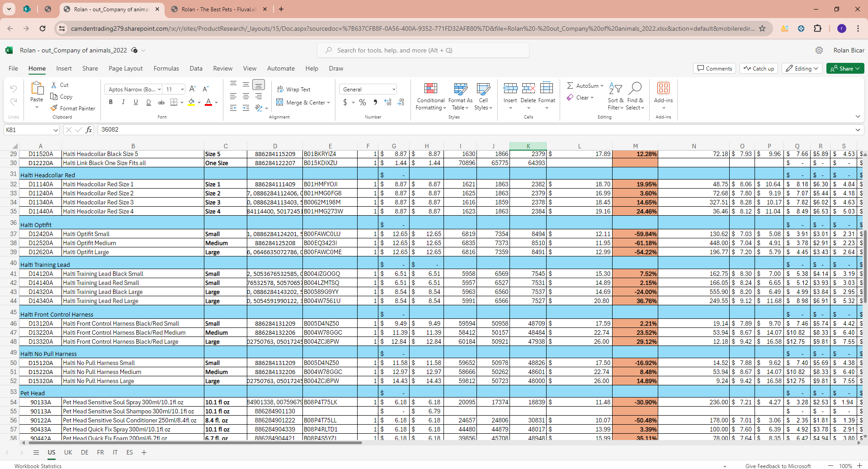Switch to the Insert ribbon tab
Screen dimensions: 868x469
click(x=64, y=68)
